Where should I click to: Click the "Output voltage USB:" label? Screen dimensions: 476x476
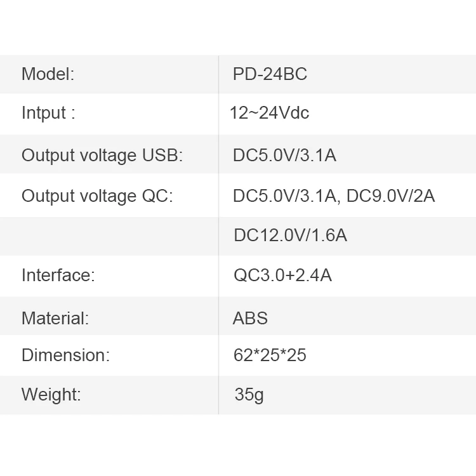(102, 155)
